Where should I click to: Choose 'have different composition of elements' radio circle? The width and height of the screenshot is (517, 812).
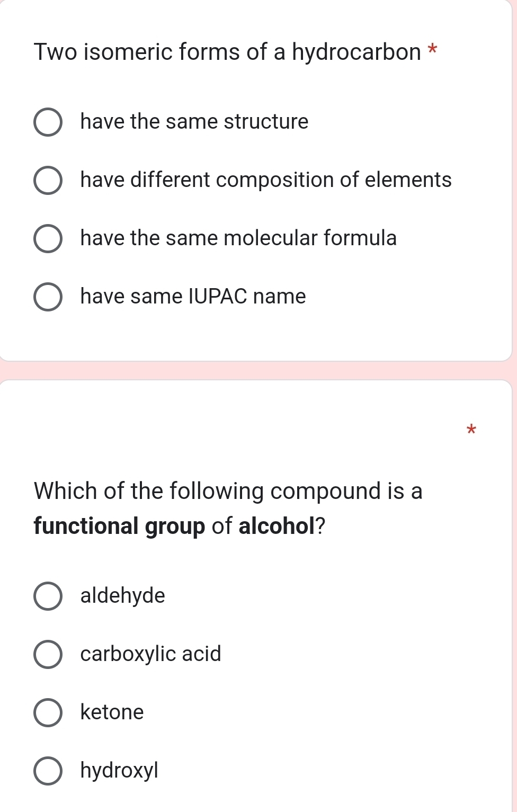48,181
